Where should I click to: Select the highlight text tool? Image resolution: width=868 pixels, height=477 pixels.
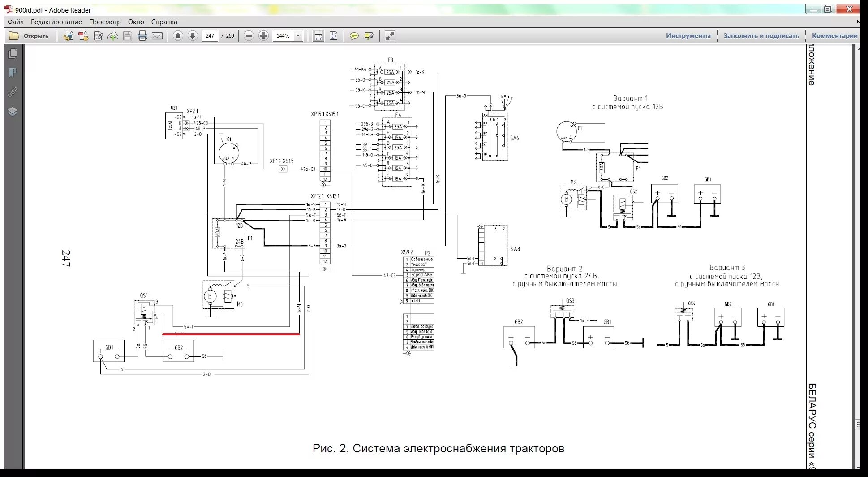tap(369, 36)
